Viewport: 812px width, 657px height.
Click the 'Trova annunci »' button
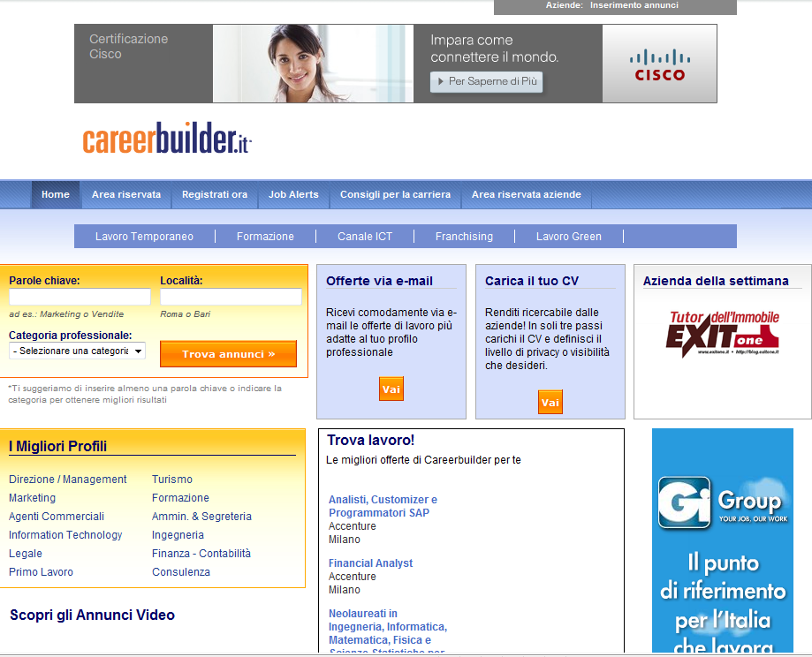[228, 354]
